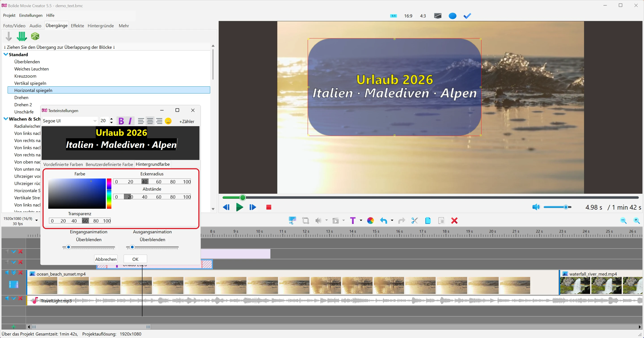644x338 pixels.
Task: Open the Effekte tab
Action: click(78, 26)
